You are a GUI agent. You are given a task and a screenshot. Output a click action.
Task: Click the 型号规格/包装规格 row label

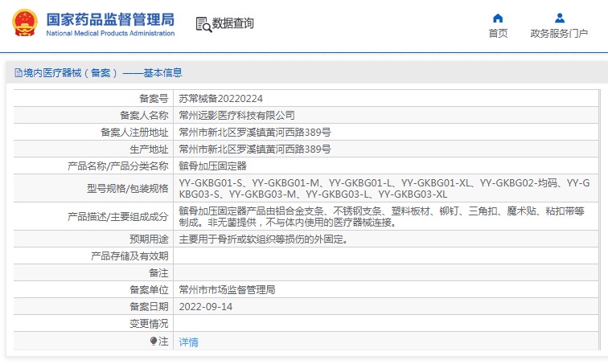[128, 189]
